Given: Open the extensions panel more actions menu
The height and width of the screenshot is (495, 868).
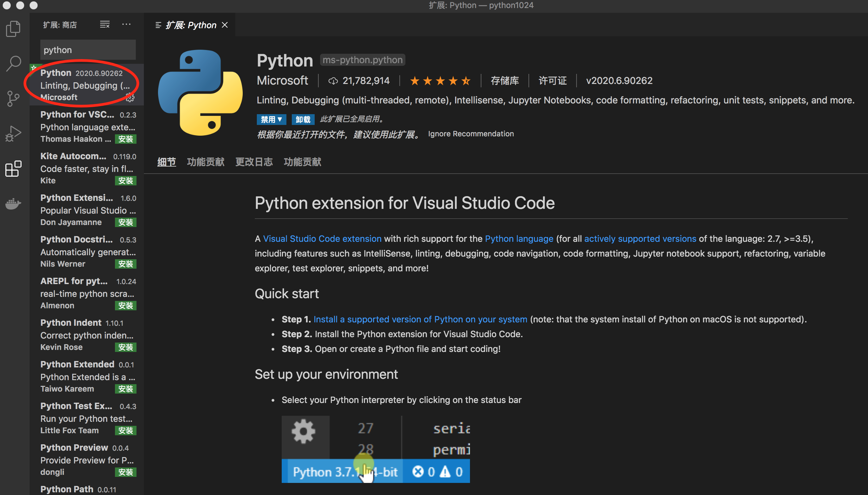Looking at the screenshot, I should click(126, 25).
